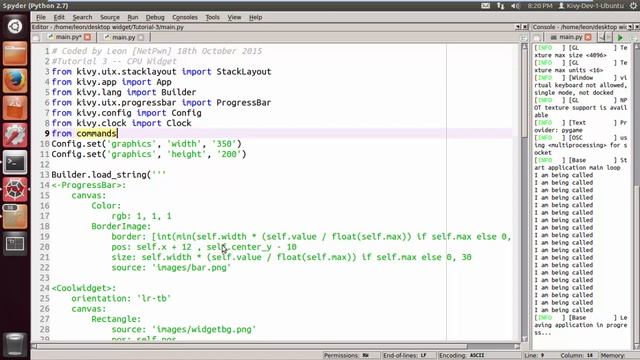
Task: Click the Config.set 'height', '200' line
Action: [149, 154]
